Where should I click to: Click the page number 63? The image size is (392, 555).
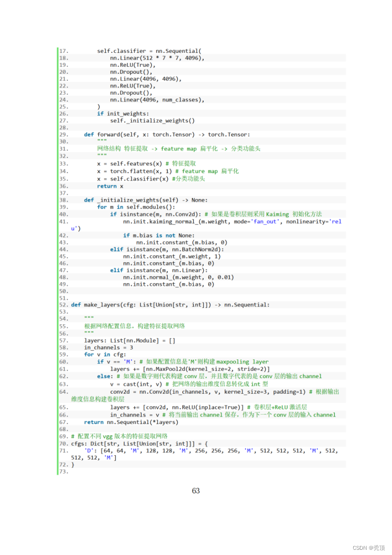[x=196, y=491]
